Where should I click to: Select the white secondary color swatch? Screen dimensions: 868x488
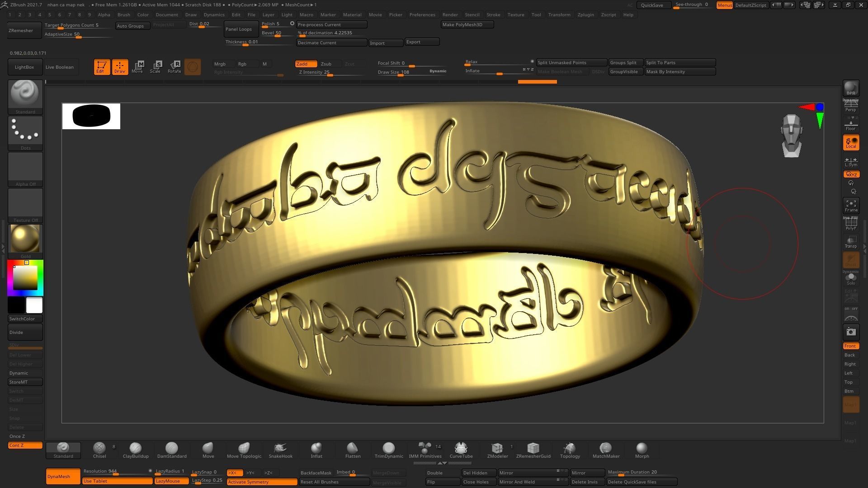point(34,305)
